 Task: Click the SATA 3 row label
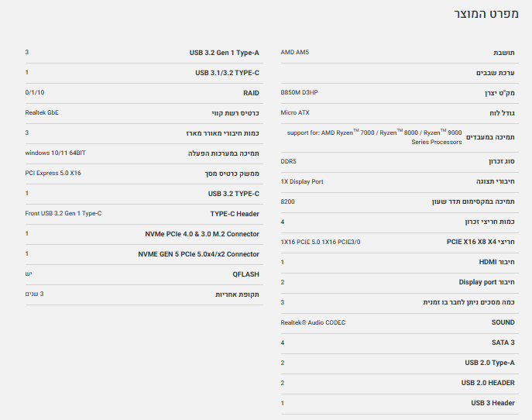(x=503, y=343)
